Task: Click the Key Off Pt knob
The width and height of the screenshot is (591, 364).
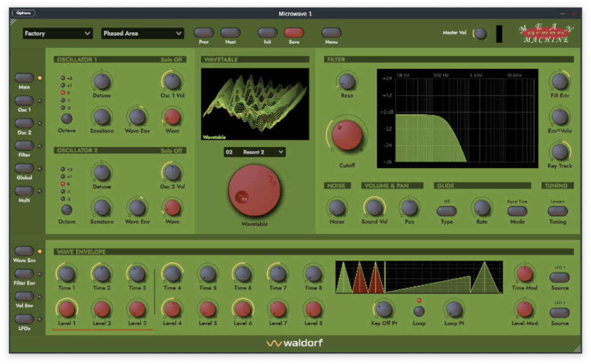Action: [x=384, y=309]
